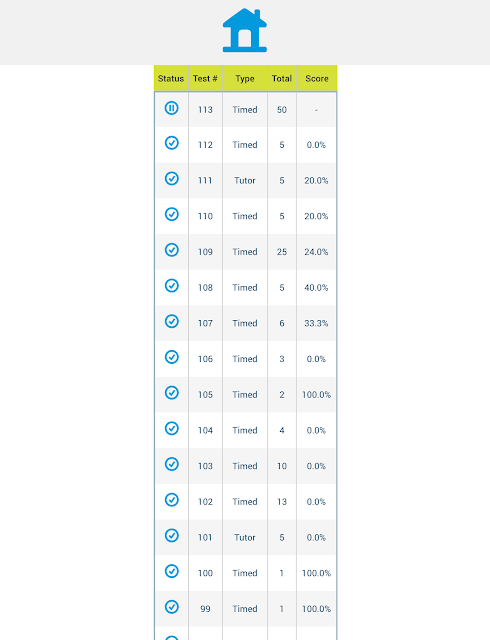Click status checkmark of test 109
Viewport: 490px width, 640px height.
pos(172,250)
